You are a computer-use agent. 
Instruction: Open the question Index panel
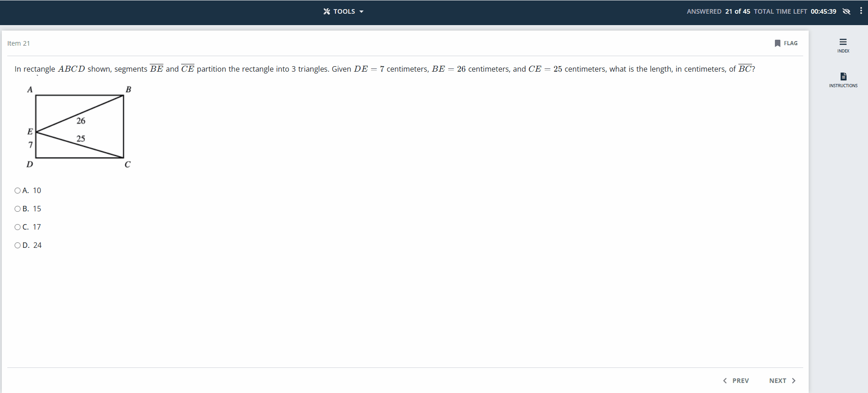coord(843,46)
